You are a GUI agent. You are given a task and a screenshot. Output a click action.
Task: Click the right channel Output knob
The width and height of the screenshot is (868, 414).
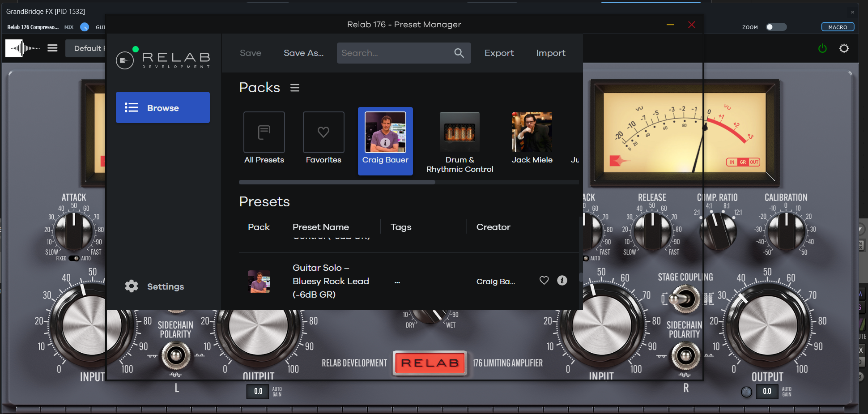point(767,325)
